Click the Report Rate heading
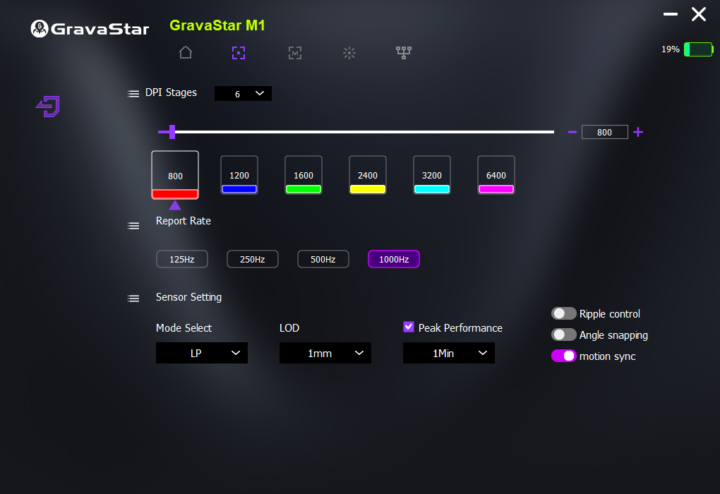This screenshot has width=720, height=494. 183,221
